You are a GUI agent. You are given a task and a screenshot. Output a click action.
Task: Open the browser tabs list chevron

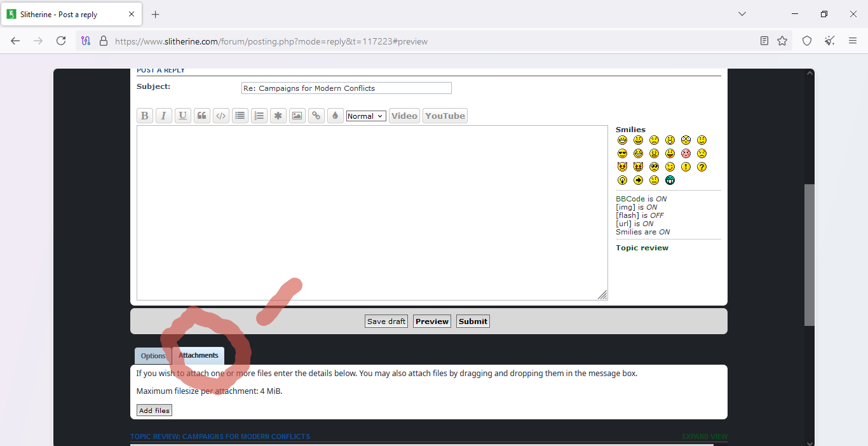pyautogui.click(x=742, y=14)
